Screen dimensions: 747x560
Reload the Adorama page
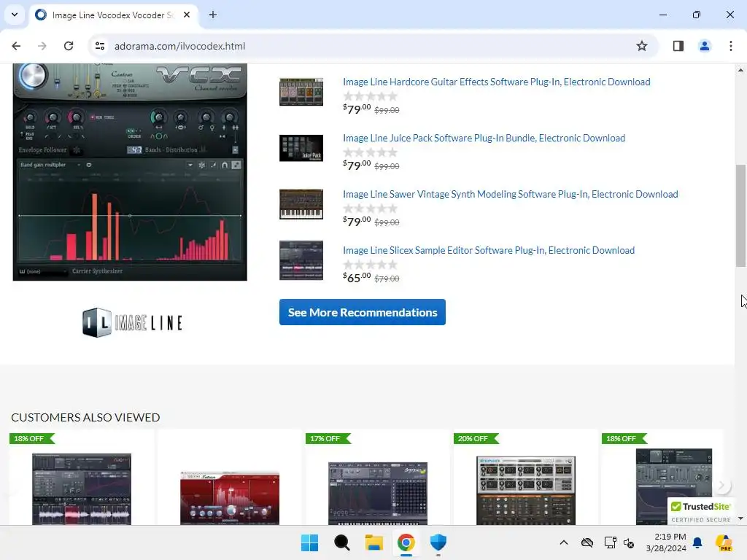[x=69, y=46]
